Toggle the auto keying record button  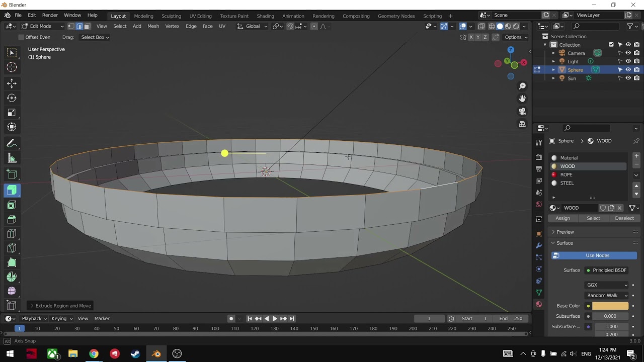pyautogui.click(x=231, y=318)
